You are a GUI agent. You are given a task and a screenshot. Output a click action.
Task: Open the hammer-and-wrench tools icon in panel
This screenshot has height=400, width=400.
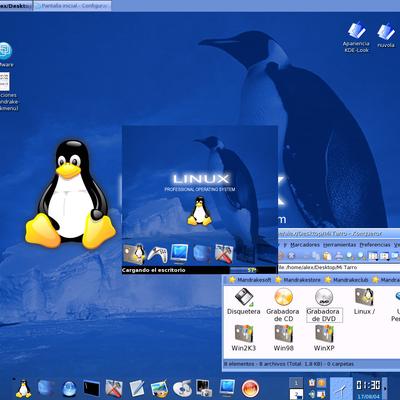click(x=114, y=389)
